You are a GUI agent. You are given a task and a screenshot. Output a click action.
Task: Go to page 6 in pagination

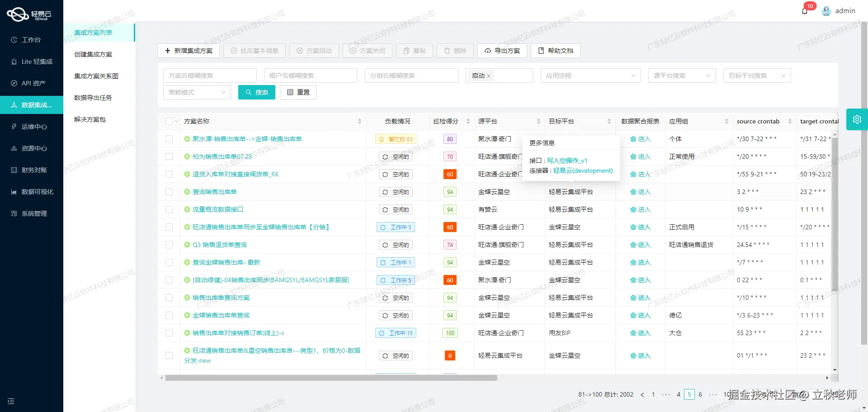(700, 394)
